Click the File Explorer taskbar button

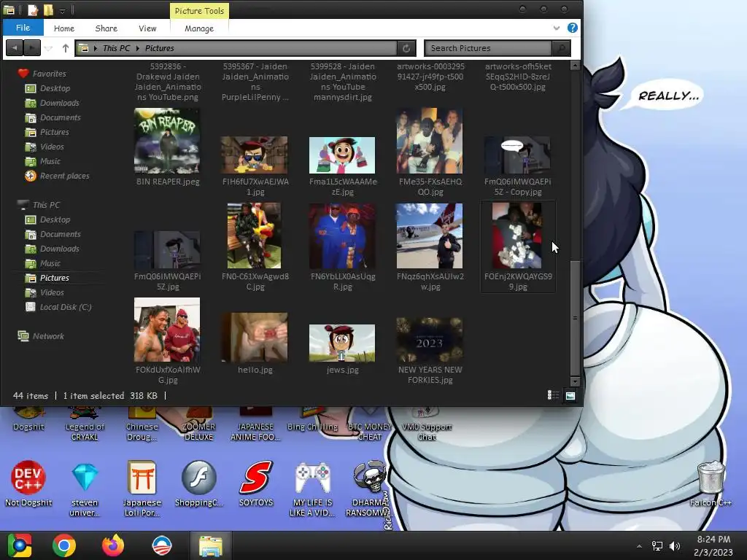pyautogui.click(x=211, y=545)
